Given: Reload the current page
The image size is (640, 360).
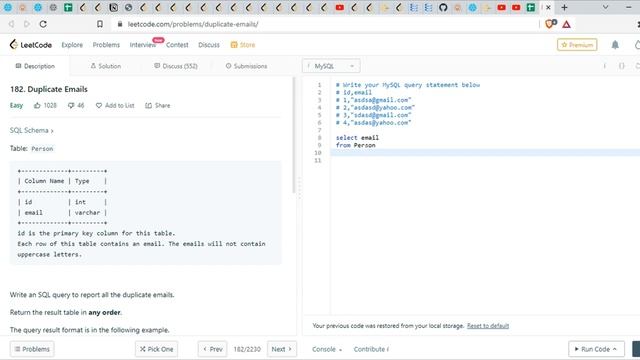Looking at the screenshot, I should pos(43,24).
